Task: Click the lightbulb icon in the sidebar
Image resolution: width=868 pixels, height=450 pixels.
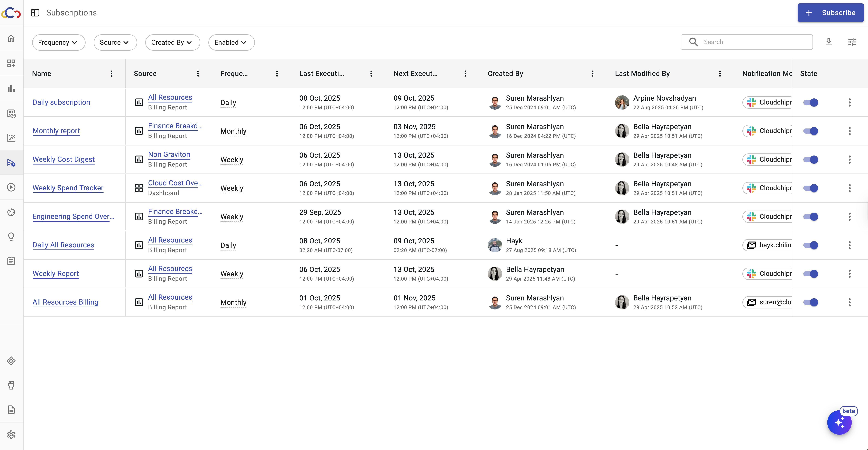Action: [11, 236]
